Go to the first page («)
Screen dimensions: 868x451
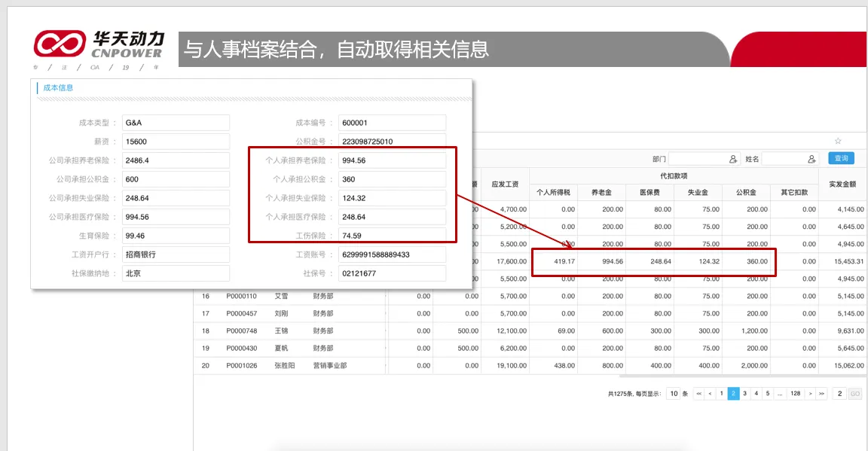698,394
